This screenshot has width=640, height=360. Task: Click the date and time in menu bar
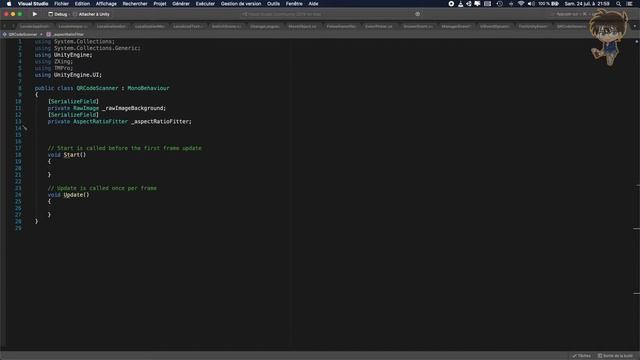[587, 4]
